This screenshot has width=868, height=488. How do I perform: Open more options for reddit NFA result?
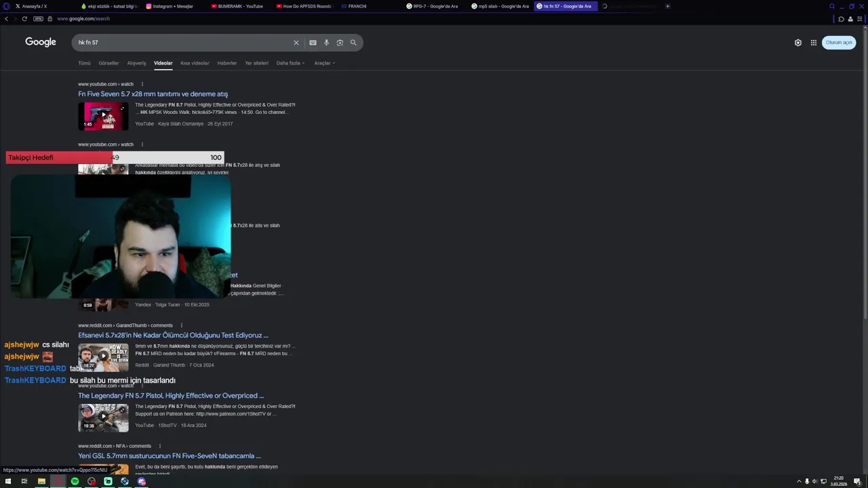pyautogui.click(x=160, y=446)
